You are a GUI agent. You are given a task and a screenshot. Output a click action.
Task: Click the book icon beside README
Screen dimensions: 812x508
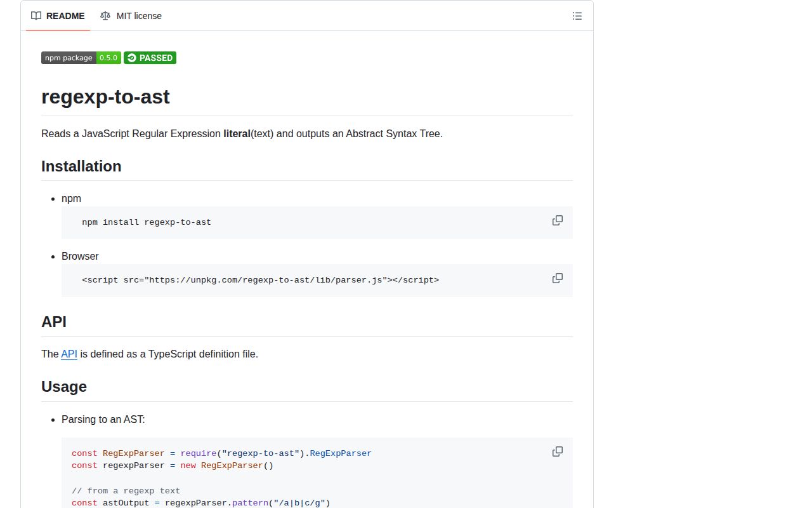pos(36,16)
